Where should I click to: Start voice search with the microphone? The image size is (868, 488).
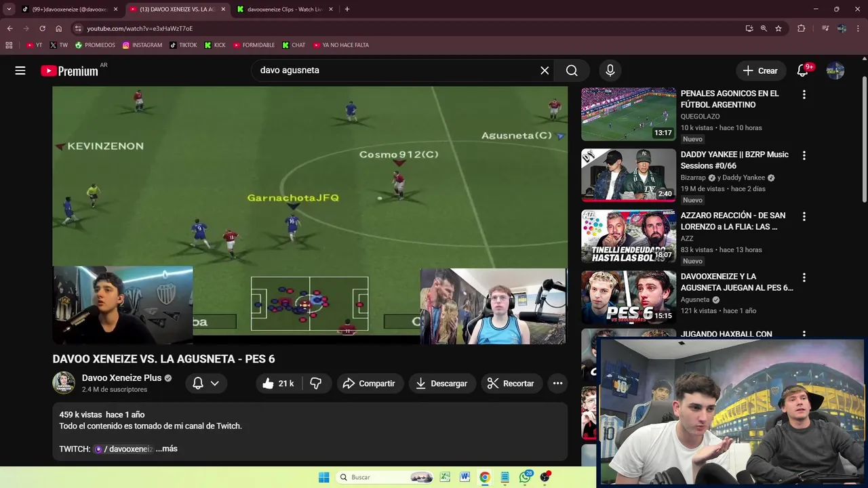(610, 70)
